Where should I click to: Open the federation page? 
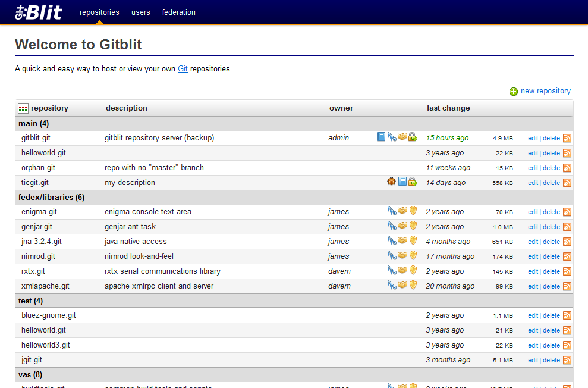(178, 12)
